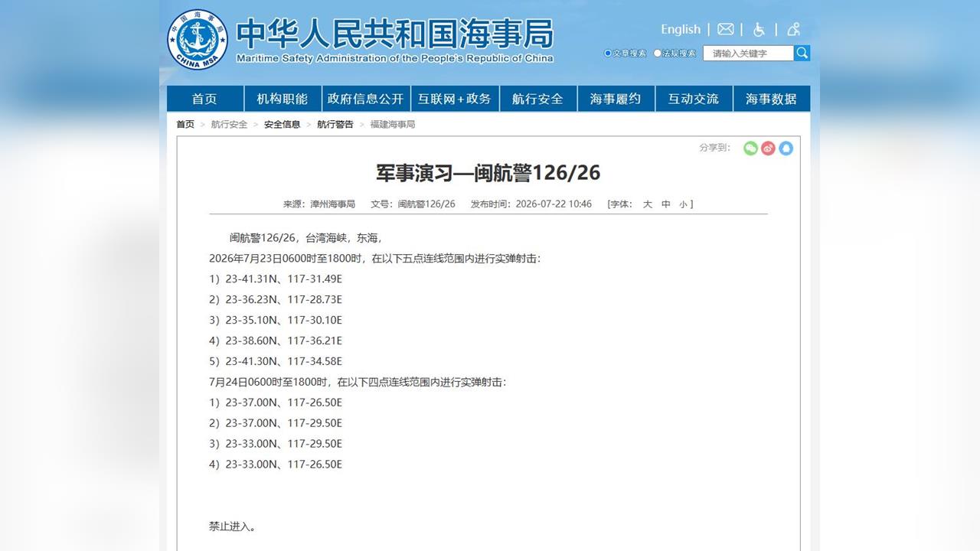This screenshot has width=980, height=551.
Task: Click the source text 漳州海事局
Action: tap(332, 204)
